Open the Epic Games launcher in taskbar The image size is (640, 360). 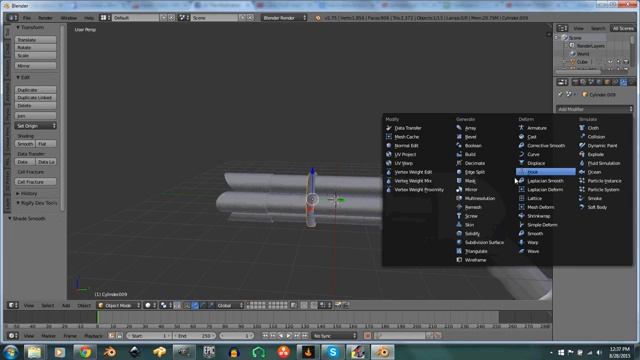pyautogui.click(x=209, y=352)
